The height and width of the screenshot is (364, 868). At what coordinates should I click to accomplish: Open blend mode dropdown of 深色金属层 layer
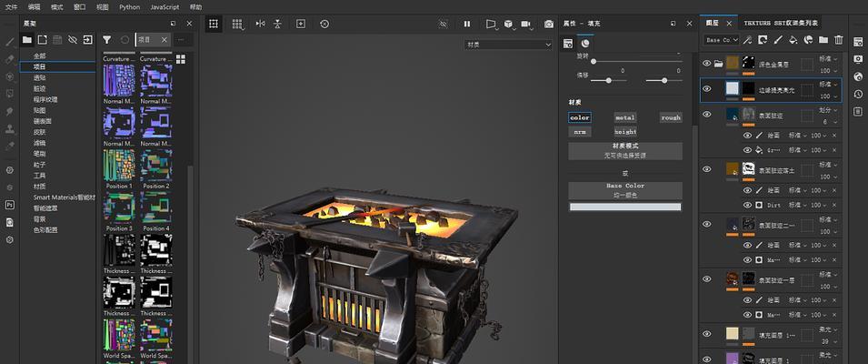click(x=828, y=59)
